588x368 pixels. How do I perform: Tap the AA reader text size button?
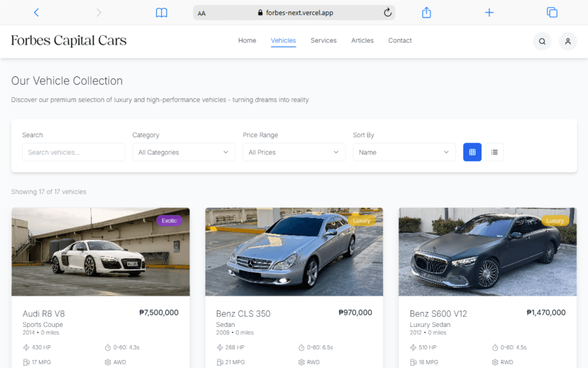point(202,13)
